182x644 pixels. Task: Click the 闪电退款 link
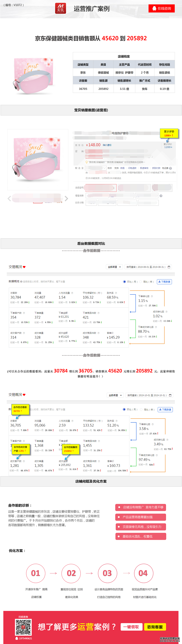click(x=132, y=168)
